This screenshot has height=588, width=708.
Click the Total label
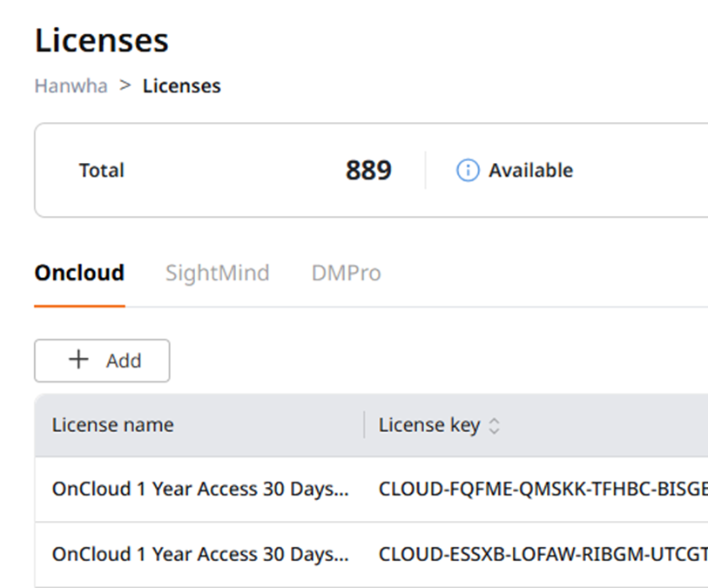(x=102, y=170)
